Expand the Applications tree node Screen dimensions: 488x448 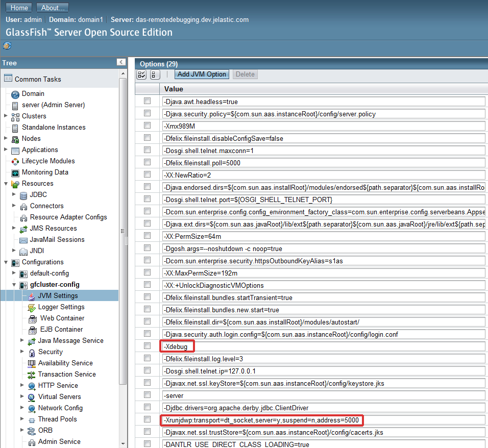point(6,150)
